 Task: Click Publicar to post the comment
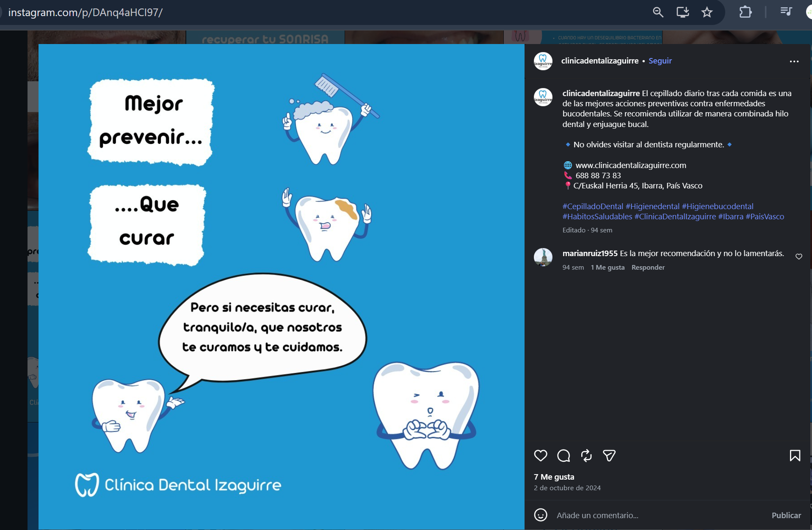786,515
